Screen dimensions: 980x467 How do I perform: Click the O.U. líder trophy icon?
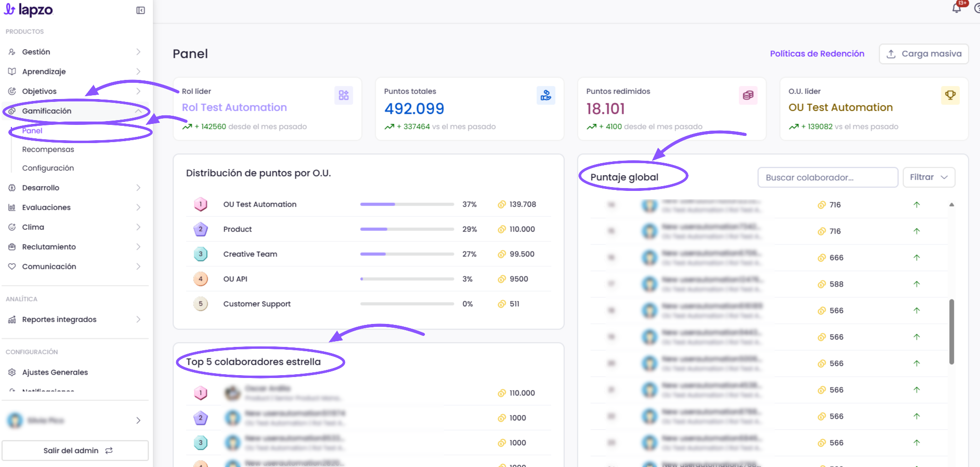pos(950,95)
